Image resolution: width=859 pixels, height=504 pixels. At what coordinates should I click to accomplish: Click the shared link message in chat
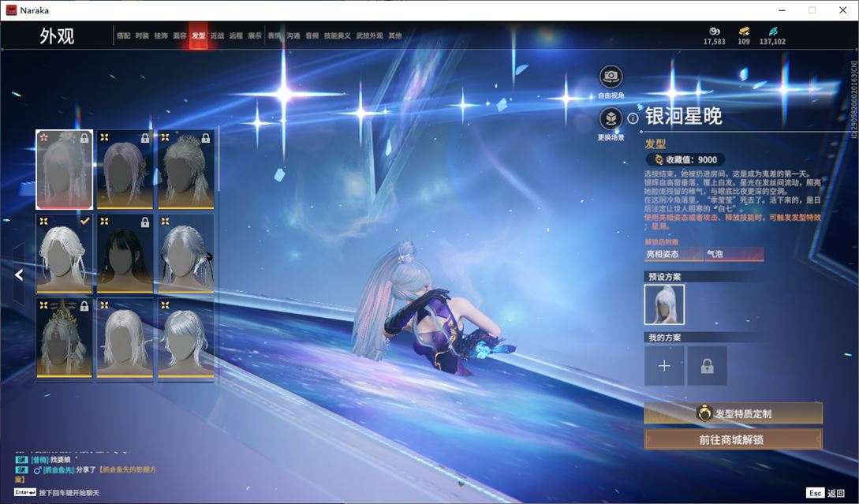[x=86, y=473]
